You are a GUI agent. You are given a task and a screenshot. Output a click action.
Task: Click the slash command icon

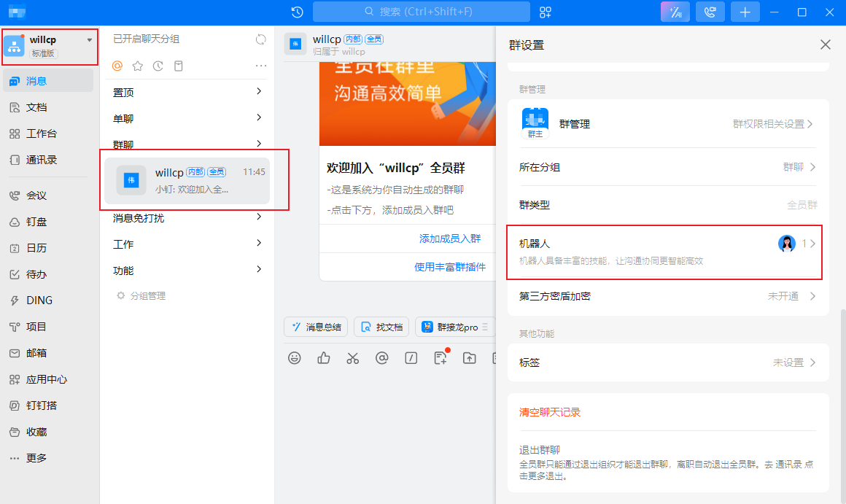pyautogui.click(x=411, y=358)
